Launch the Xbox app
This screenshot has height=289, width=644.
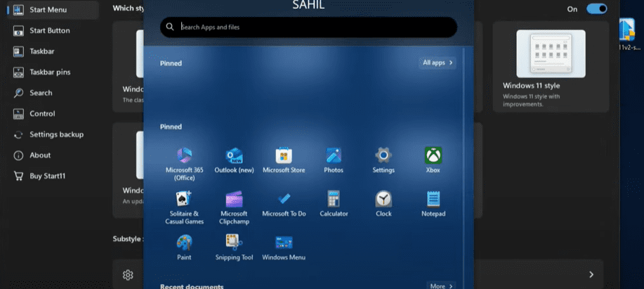(433, 155)
